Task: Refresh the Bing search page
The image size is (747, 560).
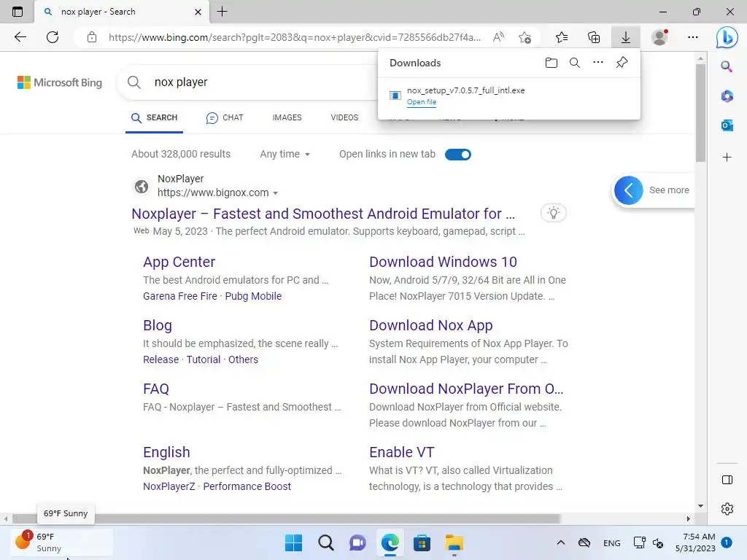Action: [53, 37]
